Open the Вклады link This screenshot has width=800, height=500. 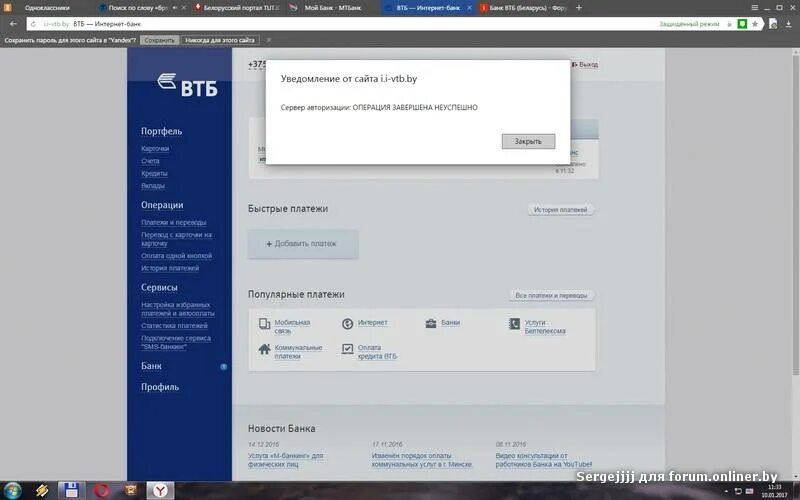point(153,185)
